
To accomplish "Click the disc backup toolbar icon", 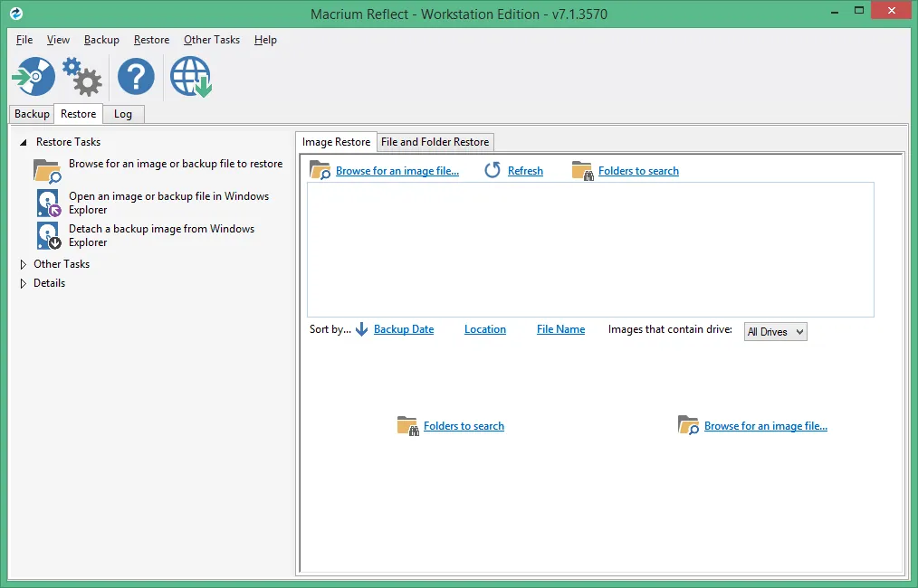I will point(34,76).
